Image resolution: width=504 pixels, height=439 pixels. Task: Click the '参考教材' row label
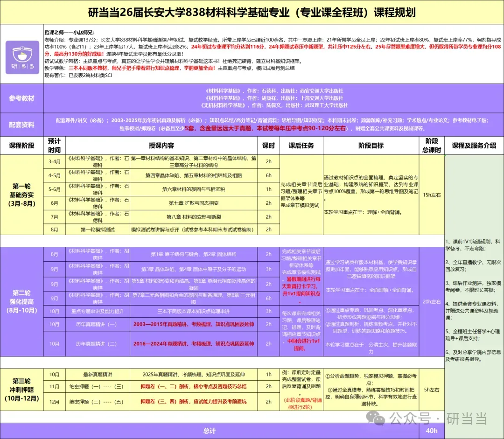point(21,98)
